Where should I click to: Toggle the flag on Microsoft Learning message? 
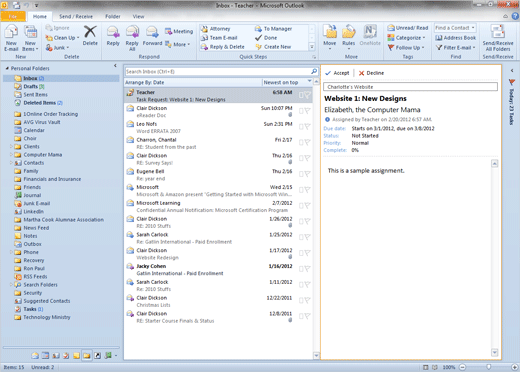coord(308,206)
